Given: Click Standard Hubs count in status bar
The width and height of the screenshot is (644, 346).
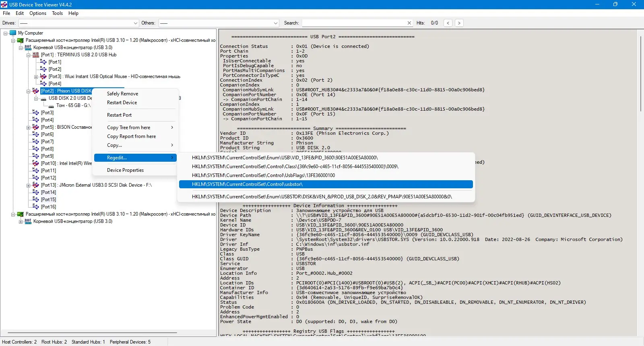Looking at the screenshot, I should point(88,342).
